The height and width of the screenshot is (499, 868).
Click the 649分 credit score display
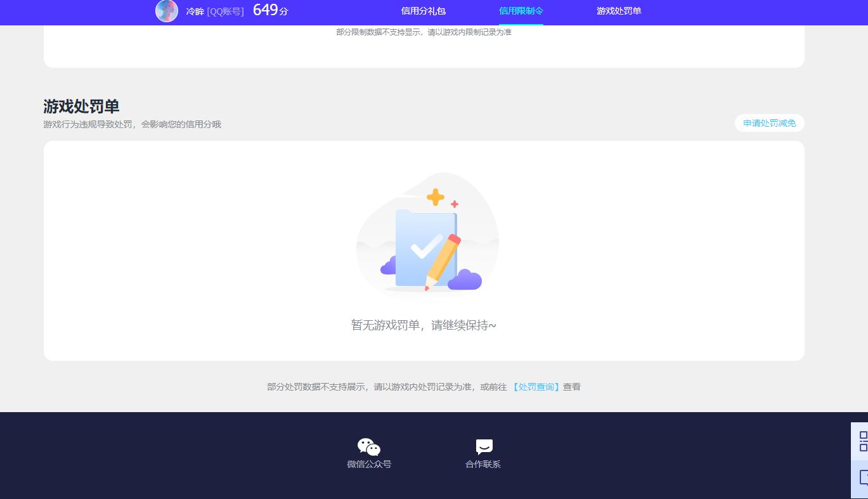270,10
